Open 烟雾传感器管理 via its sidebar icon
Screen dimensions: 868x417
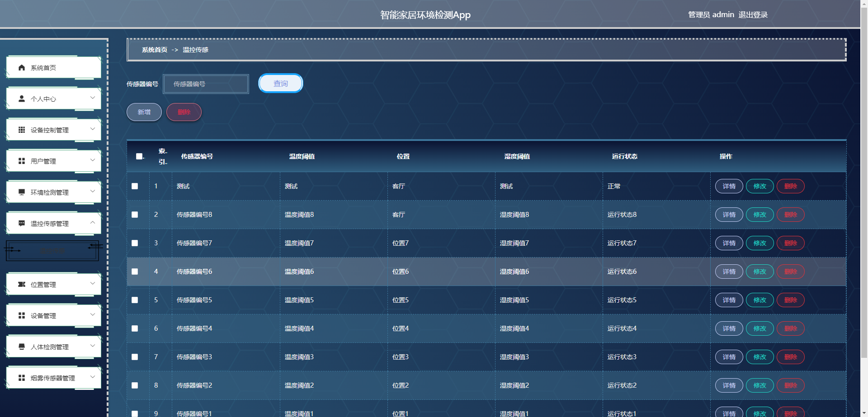coord(21,378)
